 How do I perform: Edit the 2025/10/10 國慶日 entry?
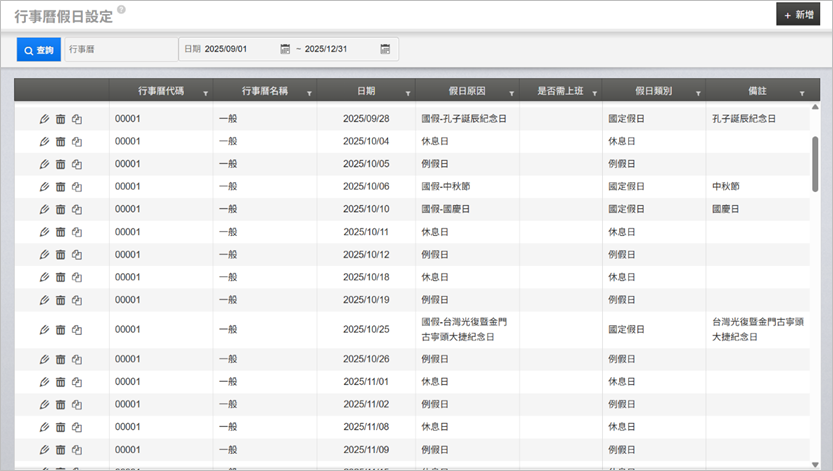pos(44,209)
